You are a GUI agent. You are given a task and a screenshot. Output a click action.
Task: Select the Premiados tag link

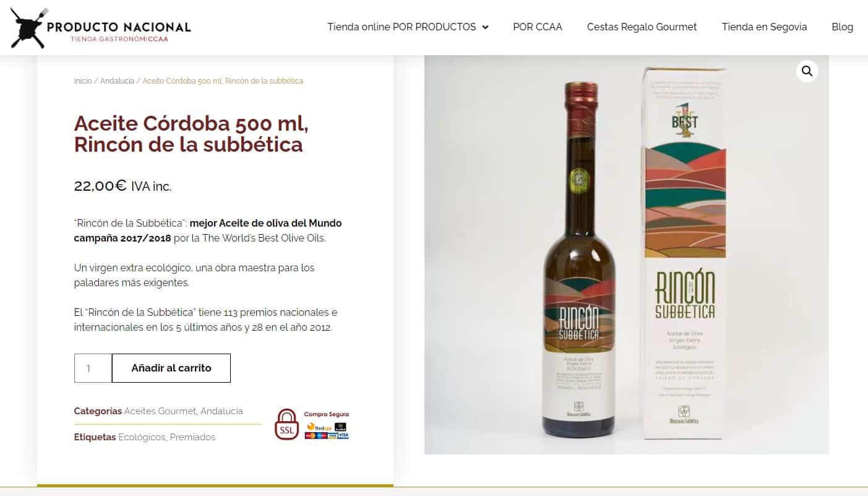193,437
